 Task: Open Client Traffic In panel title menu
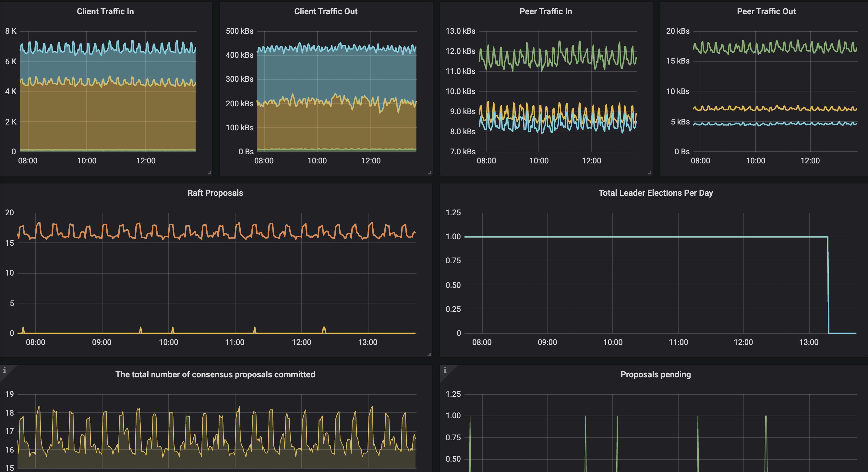[x=105, y=11]
